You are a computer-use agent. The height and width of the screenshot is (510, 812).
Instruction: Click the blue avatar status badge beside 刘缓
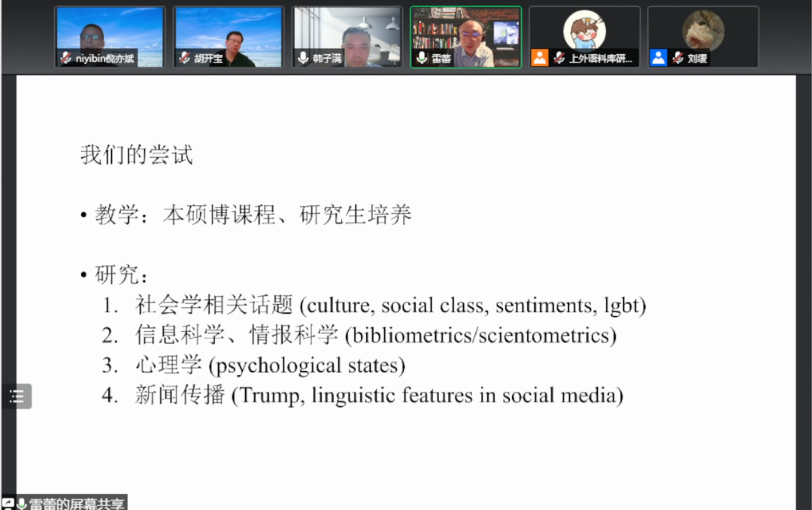tap(659, 57)
